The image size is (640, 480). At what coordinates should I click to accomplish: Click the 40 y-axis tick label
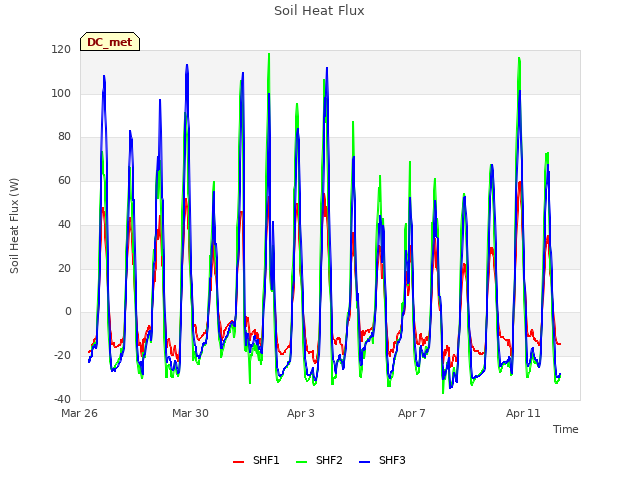[x=64, y=224]
